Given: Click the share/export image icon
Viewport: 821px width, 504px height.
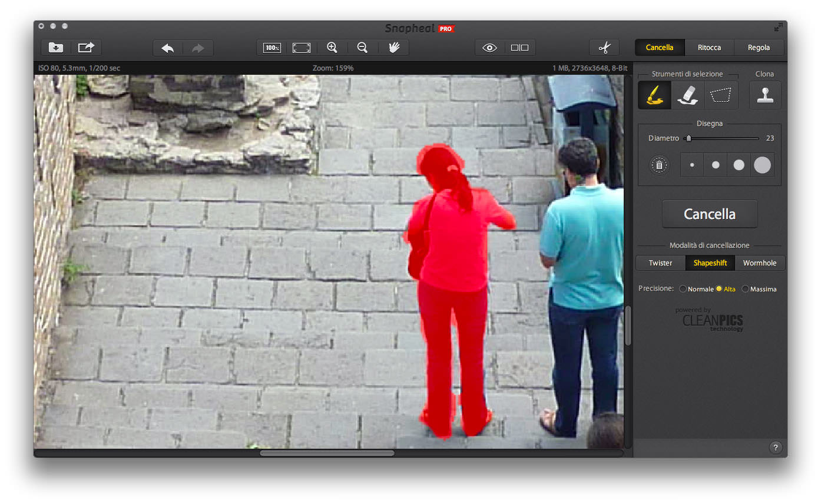Looking at the screenshot, I should [86, 48].
